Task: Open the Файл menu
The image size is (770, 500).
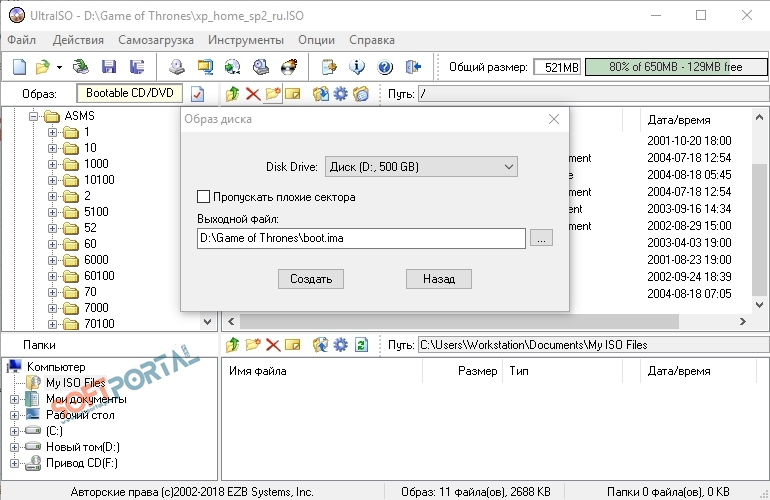Action: point(22,40)
